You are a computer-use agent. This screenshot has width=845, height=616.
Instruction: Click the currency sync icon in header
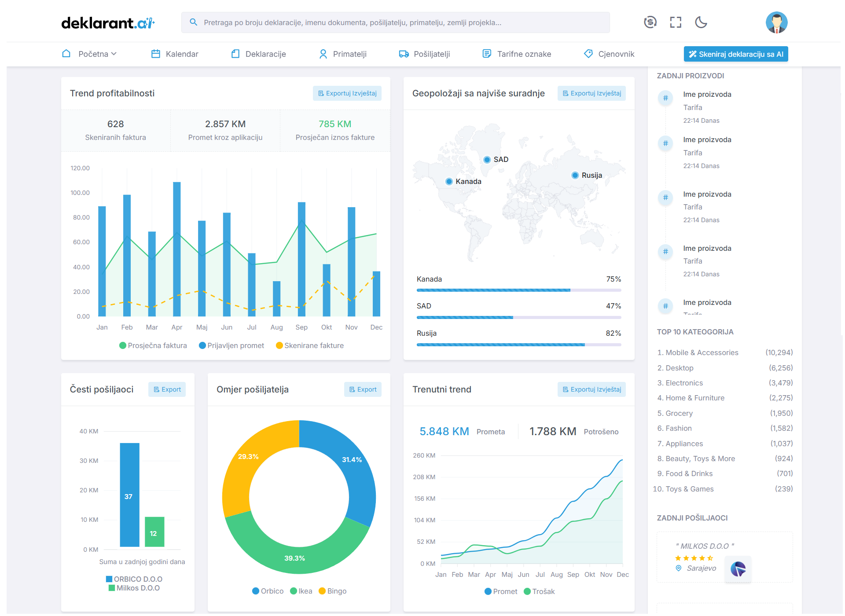650,22
